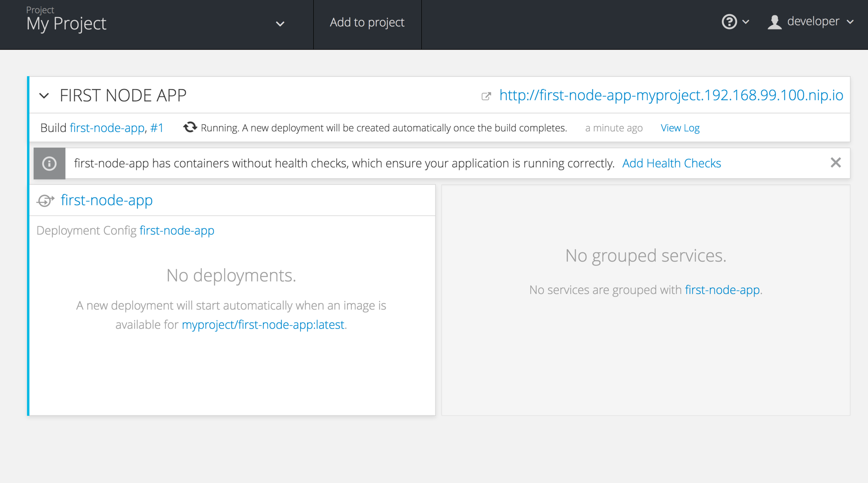Click the info icon in health check alert

coord(49,164)
